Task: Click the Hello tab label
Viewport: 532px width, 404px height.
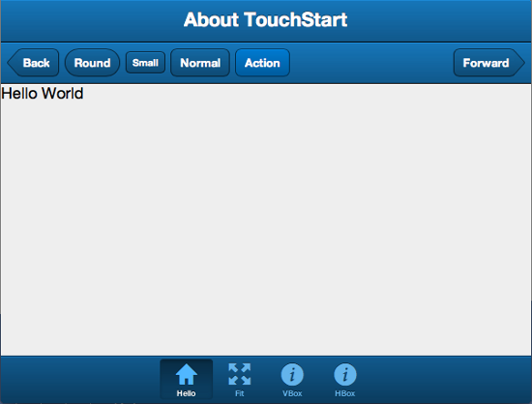Action: (x=186, y=393)
